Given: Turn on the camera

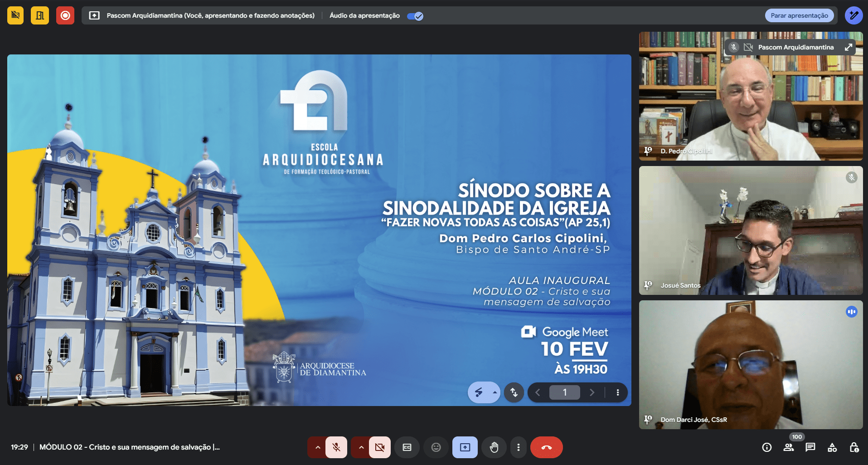Looking at the screenshot, I should point(380,447).
